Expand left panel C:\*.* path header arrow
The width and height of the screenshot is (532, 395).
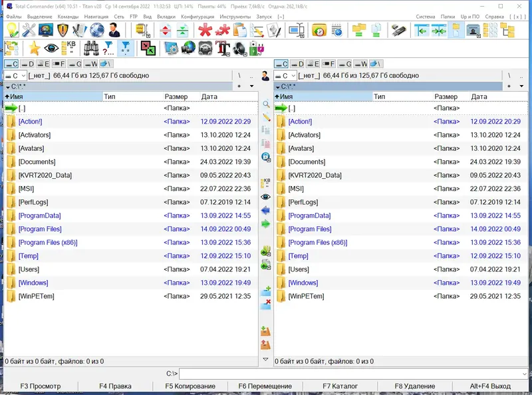tap(8, 87)
